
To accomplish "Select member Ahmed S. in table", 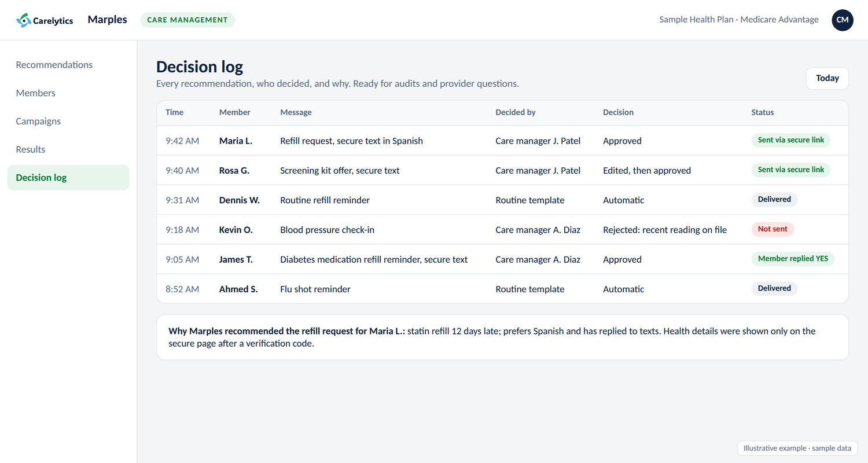I will point(238,289).
